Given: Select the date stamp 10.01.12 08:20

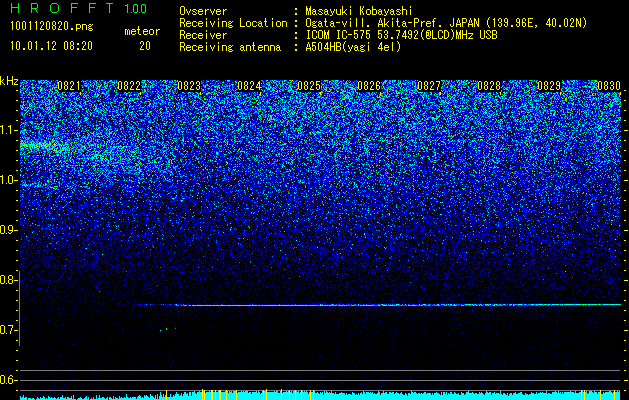Looking at the screenshot, I should 51,46.
